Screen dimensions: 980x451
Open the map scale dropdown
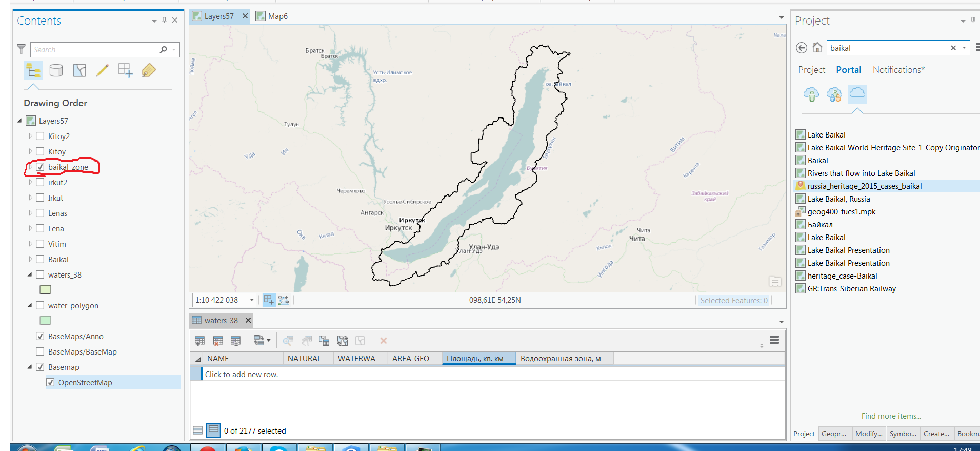coord(251,300)
